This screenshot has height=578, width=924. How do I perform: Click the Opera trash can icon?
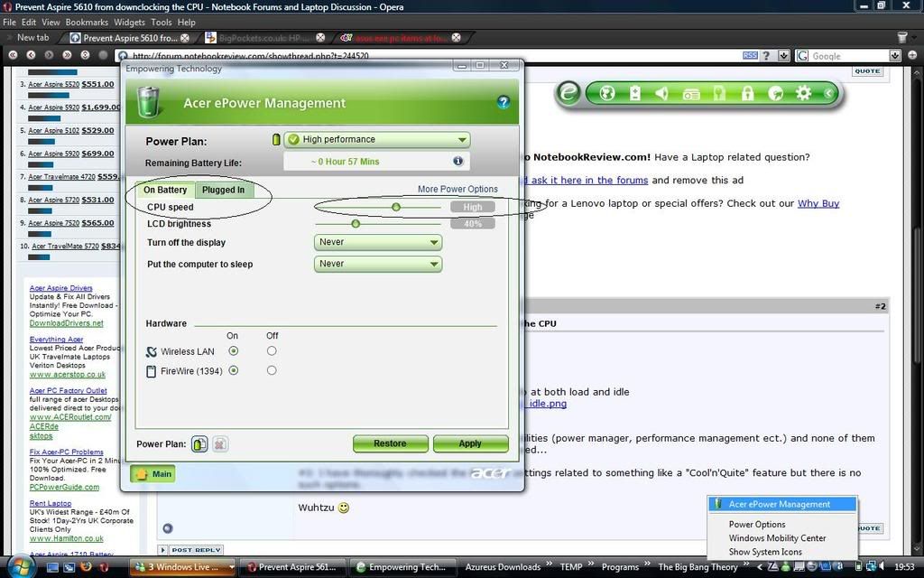point(902,37)
